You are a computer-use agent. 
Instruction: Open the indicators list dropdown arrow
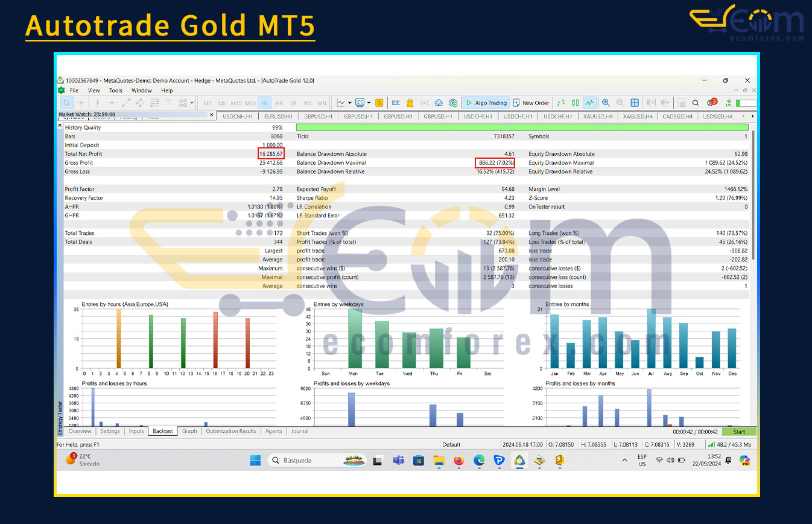click(350, 103)
